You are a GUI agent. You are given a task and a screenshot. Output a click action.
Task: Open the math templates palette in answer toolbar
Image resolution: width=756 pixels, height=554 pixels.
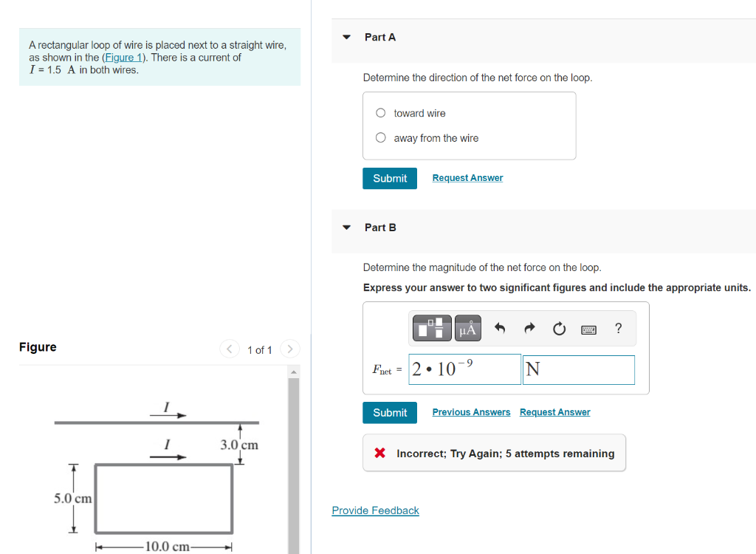[431, 328]
